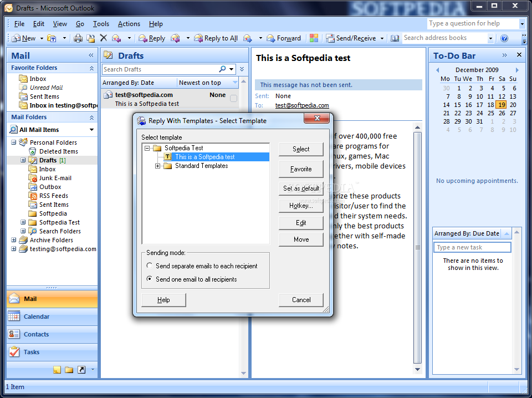Click the Delete X toolbar icon
Image resolution: width=532 pixels, height=398 pixels.
104,38
